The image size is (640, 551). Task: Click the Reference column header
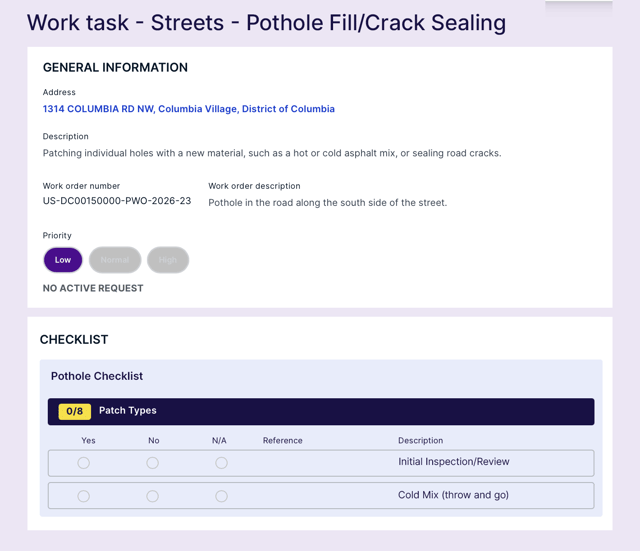282,440
